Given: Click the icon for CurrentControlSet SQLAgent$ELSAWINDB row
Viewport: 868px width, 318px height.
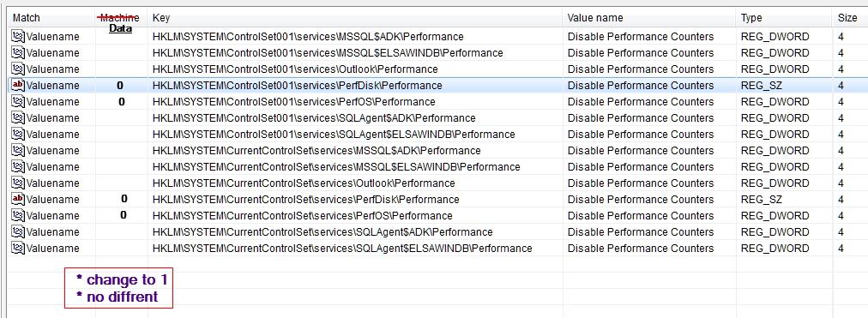Looking at the screenshot, I should [x=18, y=249].
